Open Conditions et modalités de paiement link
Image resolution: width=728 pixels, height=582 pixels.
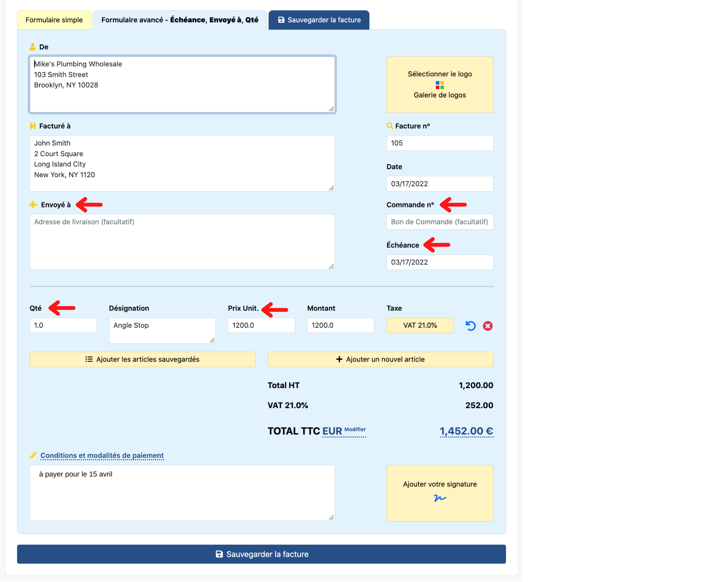pos(102,455)
